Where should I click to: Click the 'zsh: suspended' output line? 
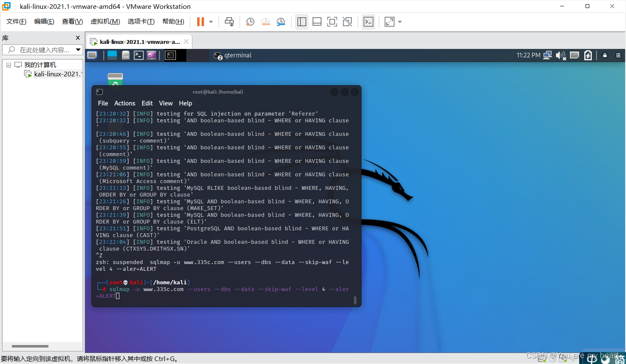pos(222,265)
